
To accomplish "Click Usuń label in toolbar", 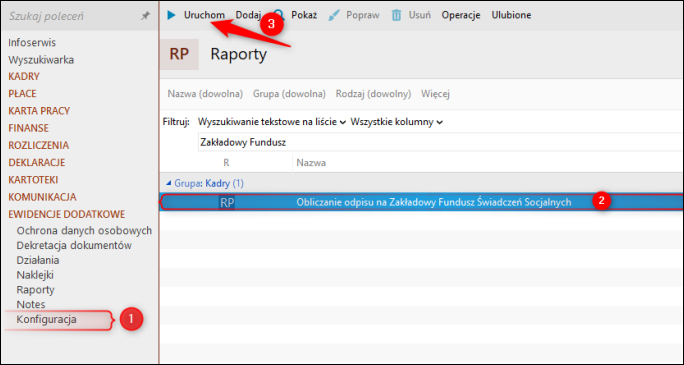I will [x=420, y=15].
